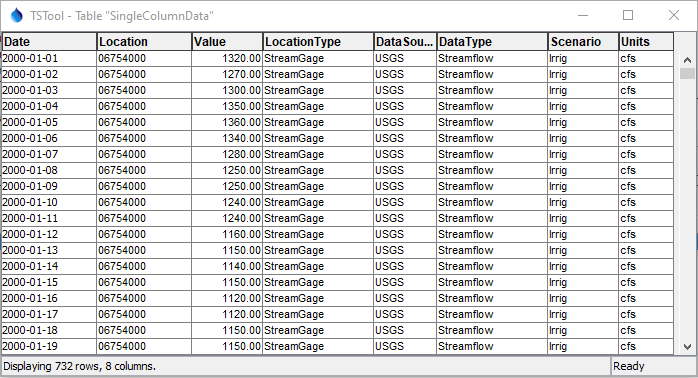This screenshot has height=378, width=698.
Task: Select the Scenario column header
Action: [x=584, y=42]
